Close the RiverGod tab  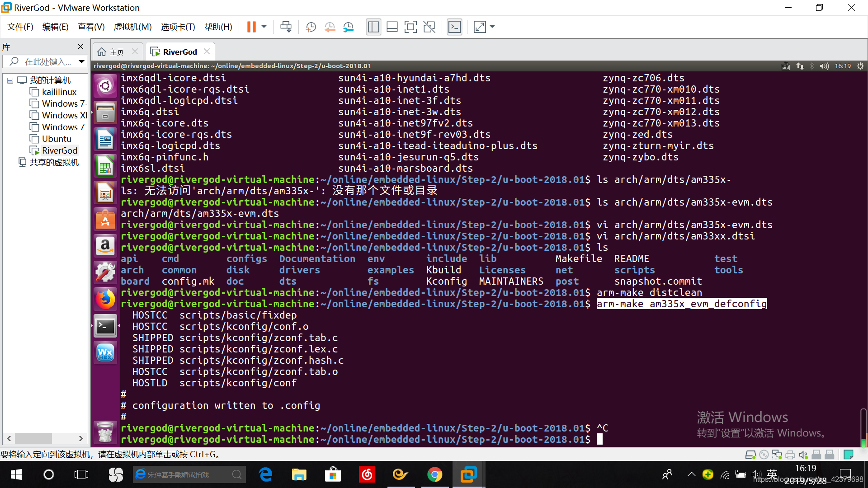[x=207, y=52]
